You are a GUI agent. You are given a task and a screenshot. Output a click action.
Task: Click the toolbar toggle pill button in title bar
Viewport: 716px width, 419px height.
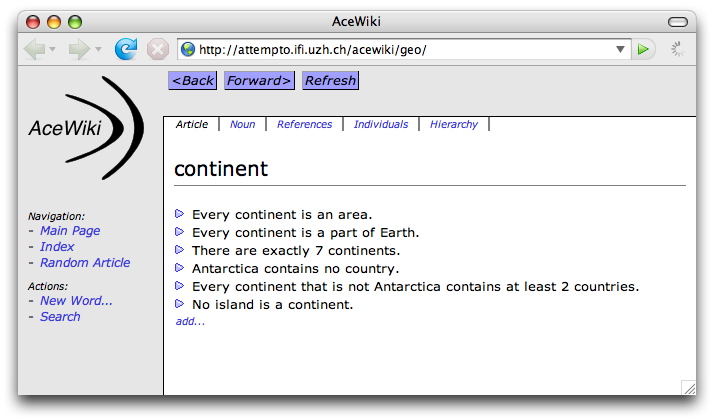click(681, 21)
